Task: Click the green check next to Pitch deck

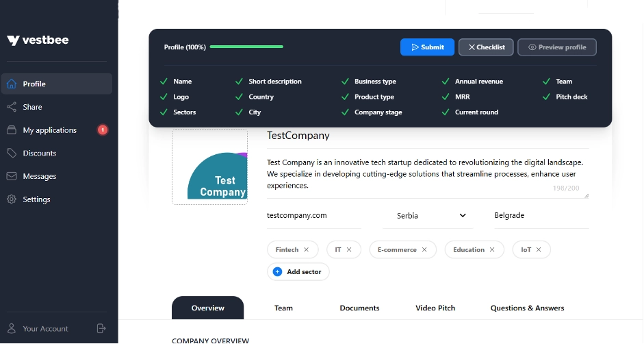Action: [546, 97]
